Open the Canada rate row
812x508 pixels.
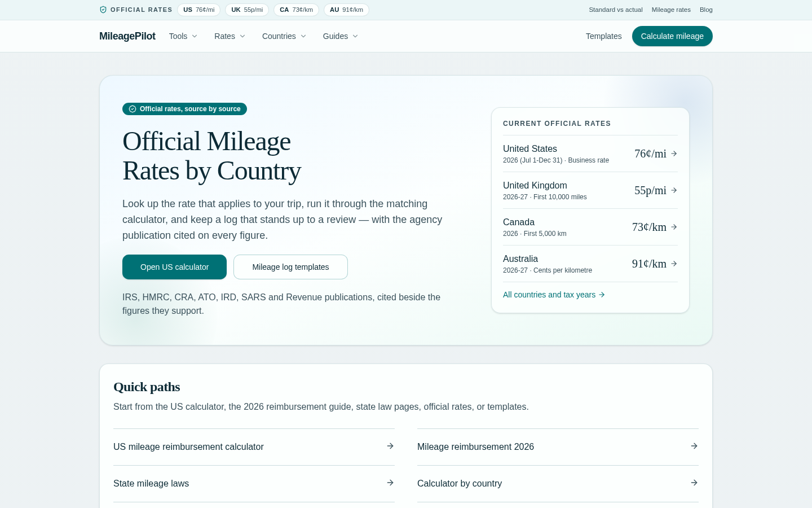point(590,227)
